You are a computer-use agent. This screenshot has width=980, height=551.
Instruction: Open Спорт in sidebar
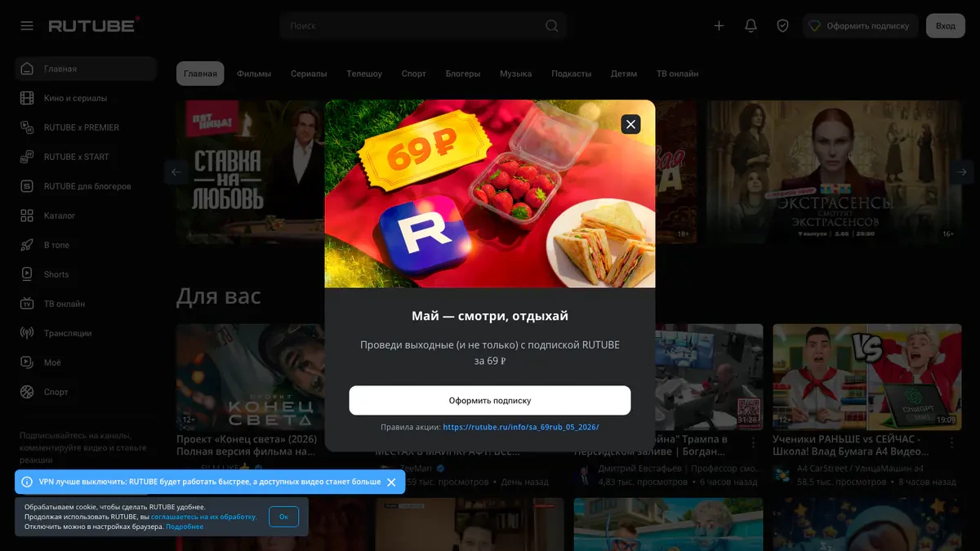pos(86,392)
